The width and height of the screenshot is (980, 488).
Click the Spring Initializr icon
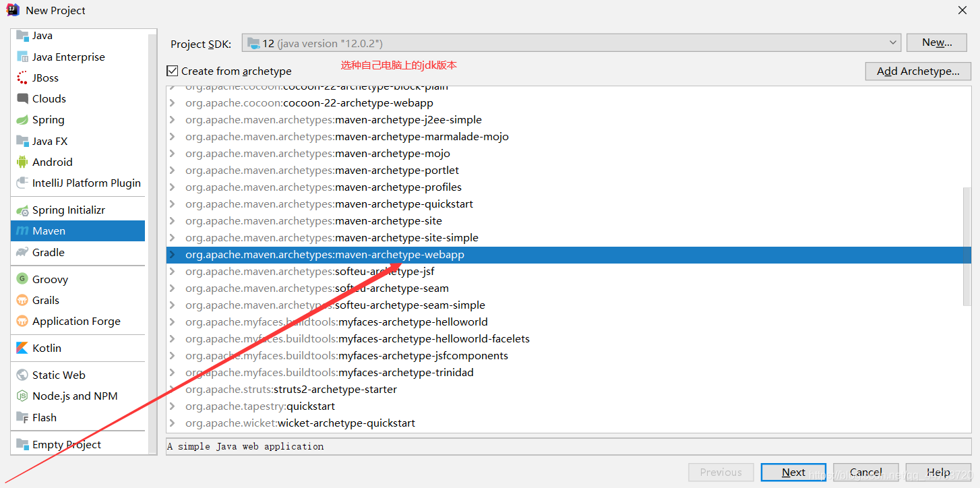tap(22, 210)
